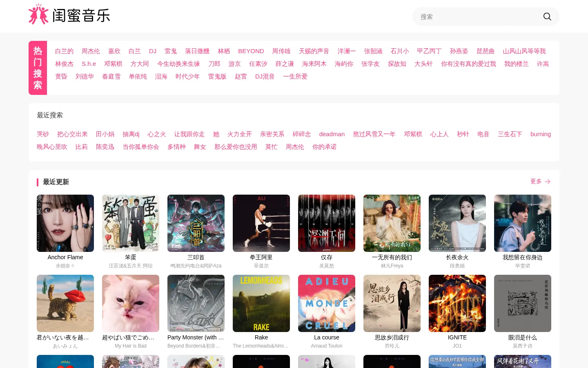The height and width of the screenshot is (368, 588).
Task: Click the 闺蜜音乐 logo
Action: pos(69,15)
